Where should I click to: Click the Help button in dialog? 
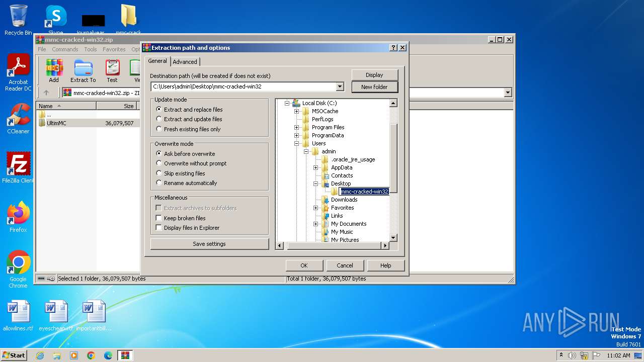[x=385, y=265]
